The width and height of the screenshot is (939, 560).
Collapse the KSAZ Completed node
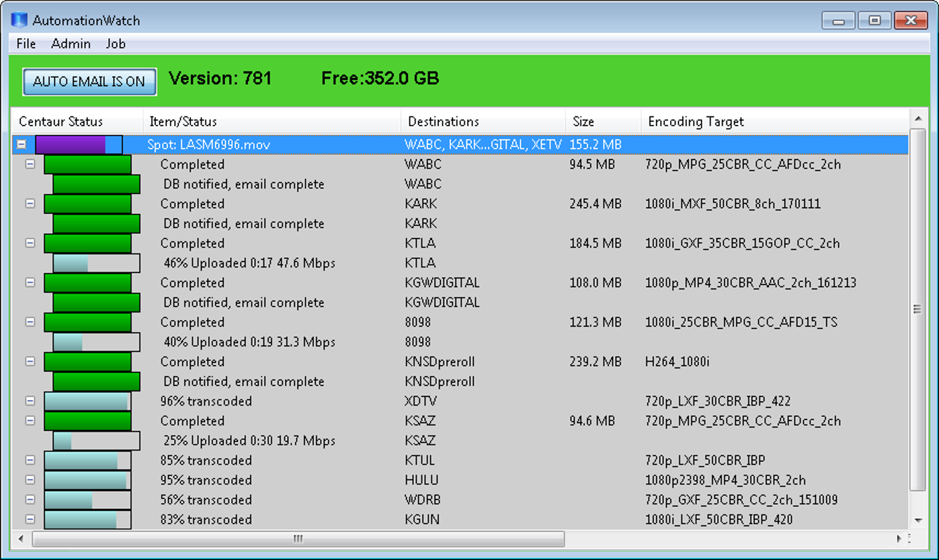(x=30, y=421)
